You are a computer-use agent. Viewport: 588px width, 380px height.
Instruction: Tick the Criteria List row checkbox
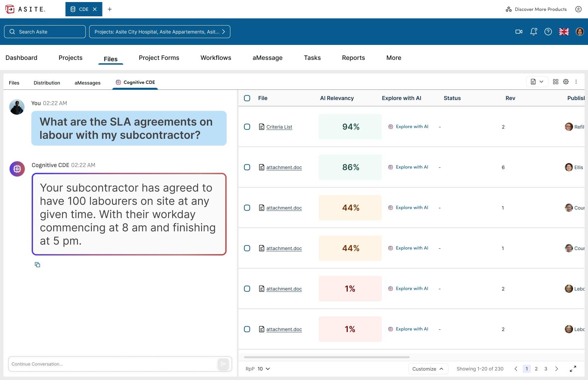pos(247,127)
